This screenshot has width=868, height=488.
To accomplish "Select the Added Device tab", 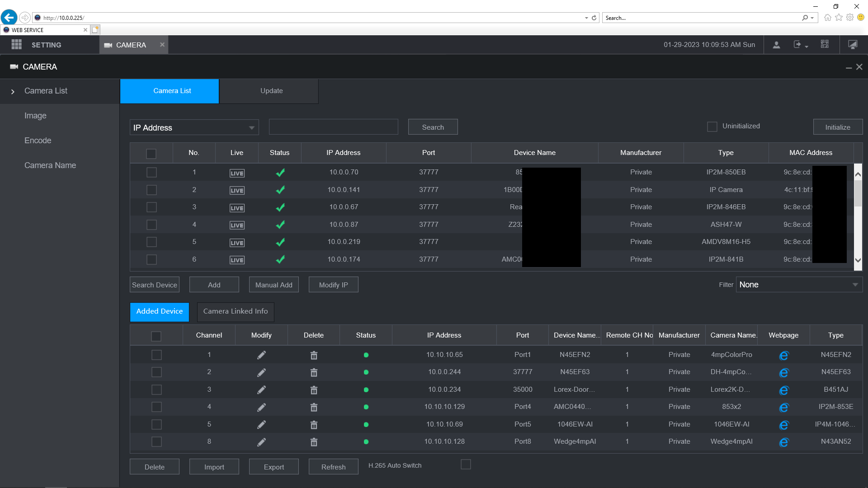I will 160,312.
